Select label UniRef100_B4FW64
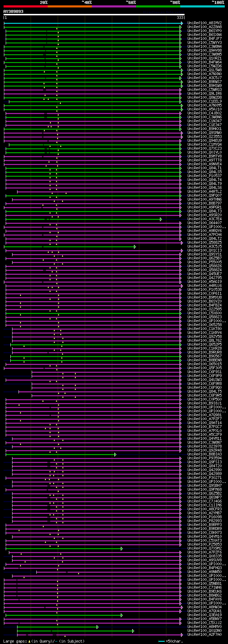 204,62
